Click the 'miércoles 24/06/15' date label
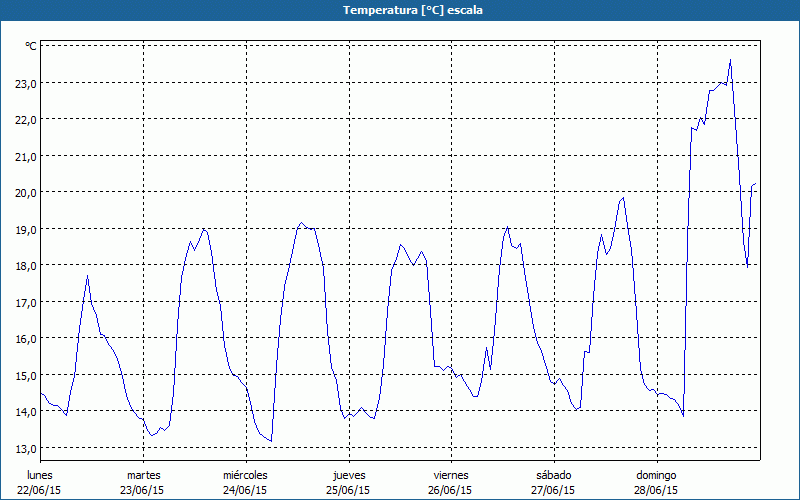Image resolution: width=800 pixels, height=500 pixels. (245, 483)
